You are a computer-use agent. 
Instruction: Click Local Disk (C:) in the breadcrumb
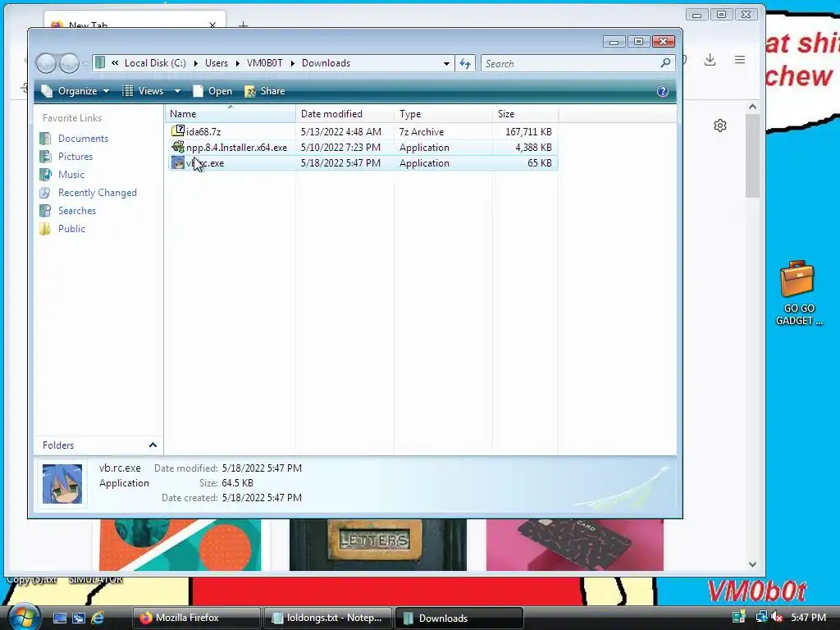point(155,63)
